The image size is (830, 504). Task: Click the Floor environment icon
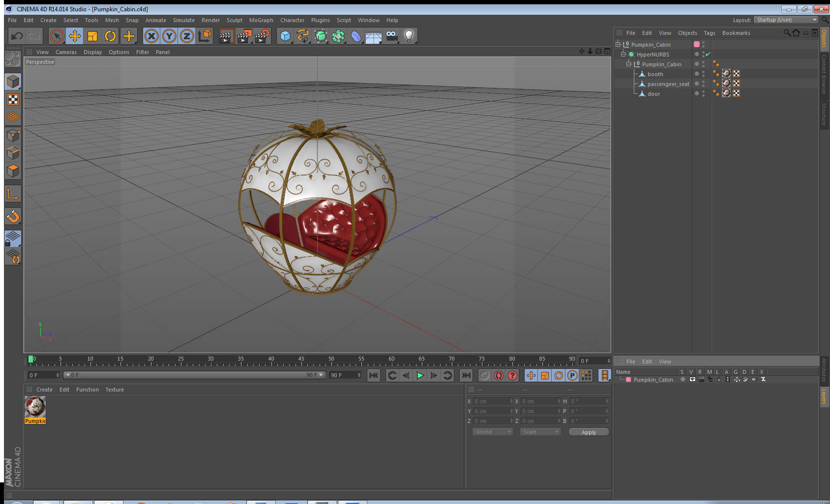(x=374, y=36)
